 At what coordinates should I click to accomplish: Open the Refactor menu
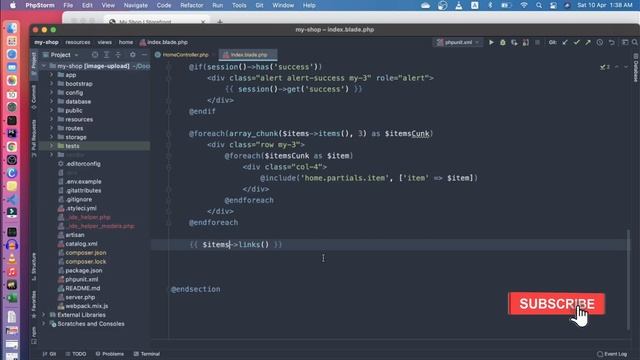pyautogui.click(x=191, y=5)
